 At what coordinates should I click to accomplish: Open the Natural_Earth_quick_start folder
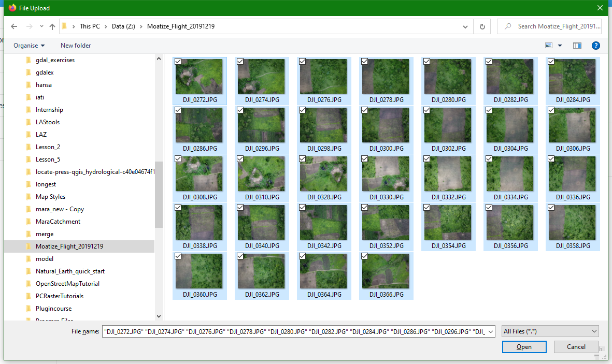tap(70, 271)
